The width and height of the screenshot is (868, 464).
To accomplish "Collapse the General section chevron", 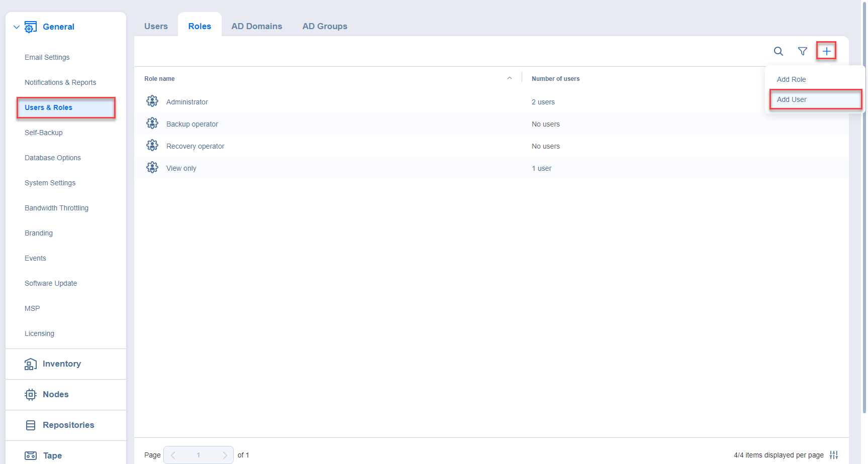I will point(17,27).
